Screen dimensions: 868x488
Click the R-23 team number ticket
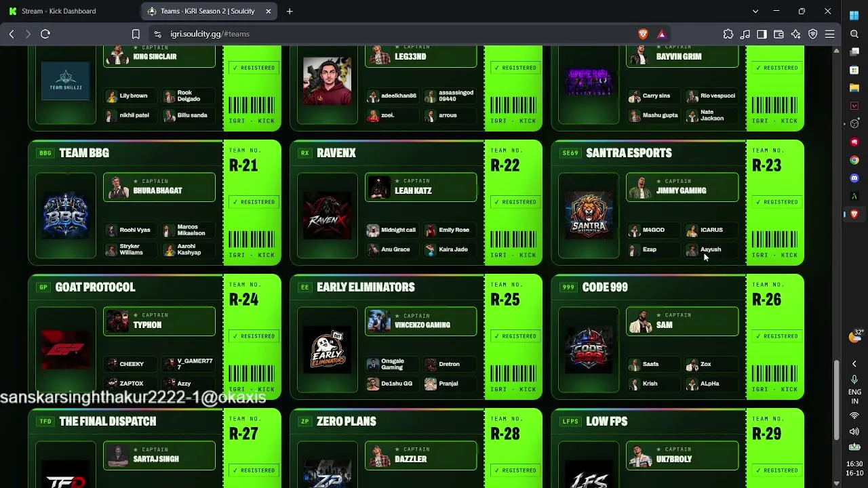pyautogui.click(x=775, y=202)
